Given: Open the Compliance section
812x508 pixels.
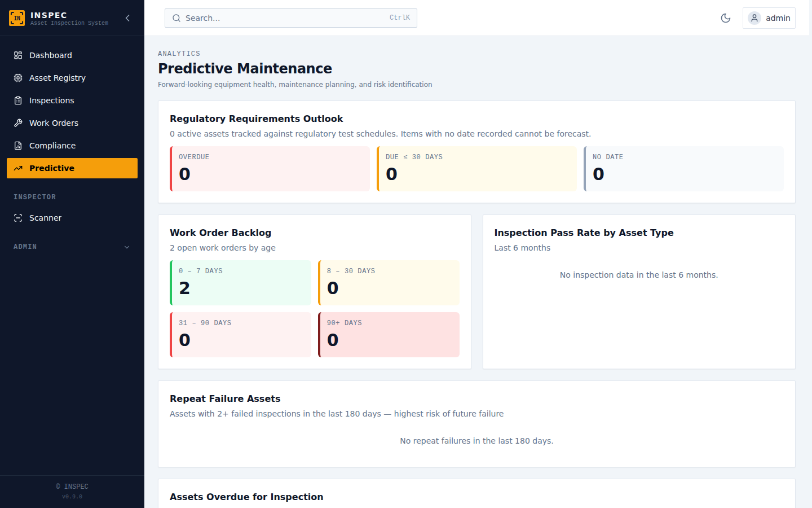Looking at the screenshot, I should (x=72, y=146).
